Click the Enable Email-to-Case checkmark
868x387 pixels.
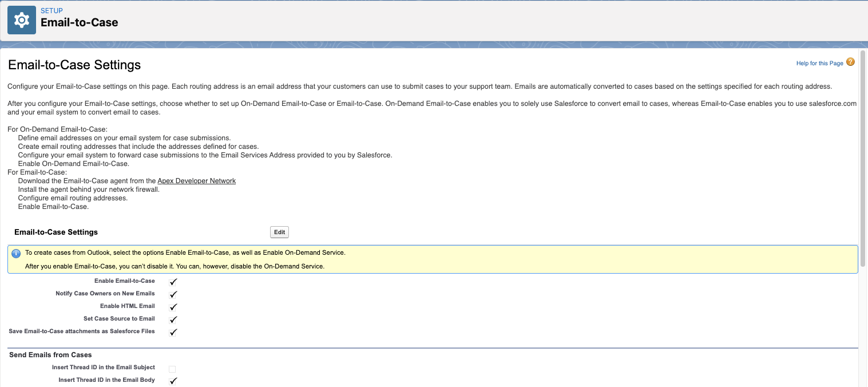click(x=173, y=282)
